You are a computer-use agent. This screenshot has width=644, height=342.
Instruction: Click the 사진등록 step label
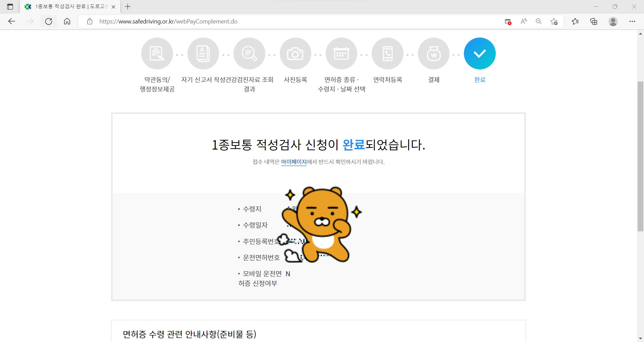pyautogui.click(x=296, y=80)
